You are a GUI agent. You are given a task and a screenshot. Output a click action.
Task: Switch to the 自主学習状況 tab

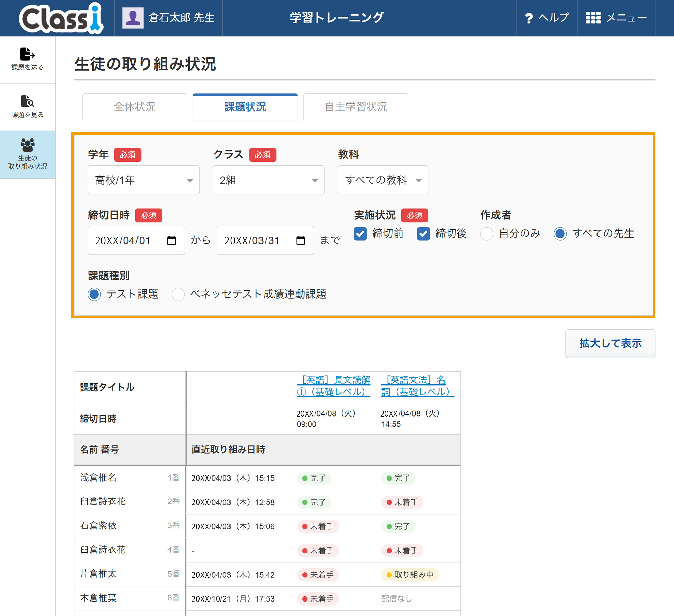[x=356, y=107]
